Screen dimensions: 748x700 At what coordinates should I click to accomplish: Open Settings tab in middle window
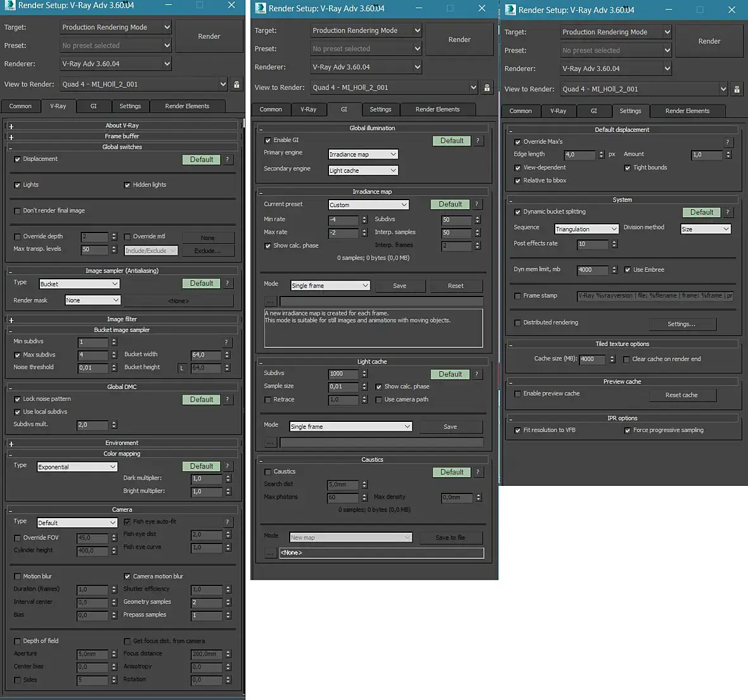click(x=380, y=110)
